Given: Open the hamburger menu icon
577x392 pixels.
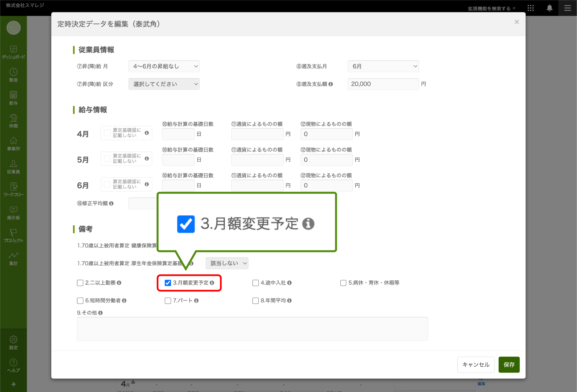Looking at the screenshot, I should (x=567, y=8).
